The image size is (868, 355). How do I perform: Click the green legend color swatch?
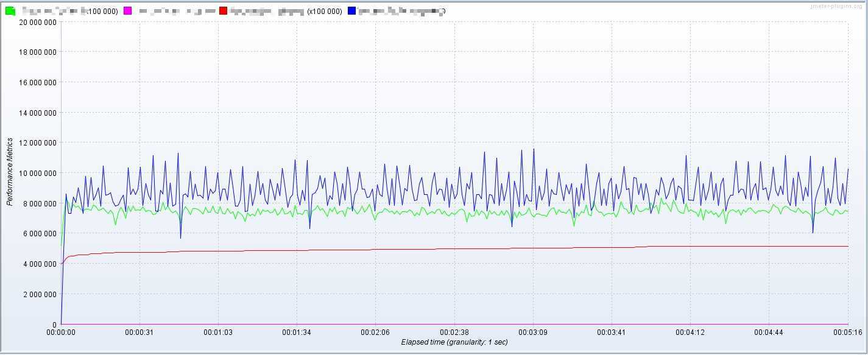click(x=10, y=11)
